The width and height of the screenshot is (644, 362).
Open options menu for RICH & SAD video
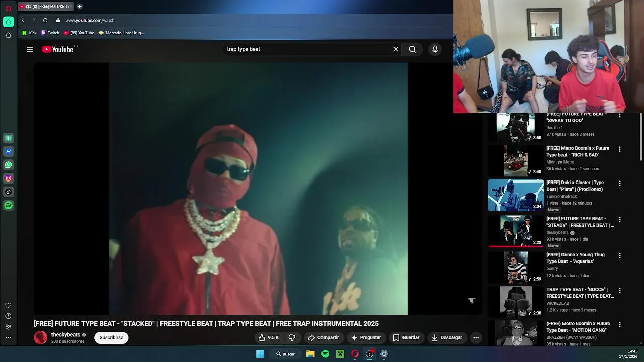point(620,149)
